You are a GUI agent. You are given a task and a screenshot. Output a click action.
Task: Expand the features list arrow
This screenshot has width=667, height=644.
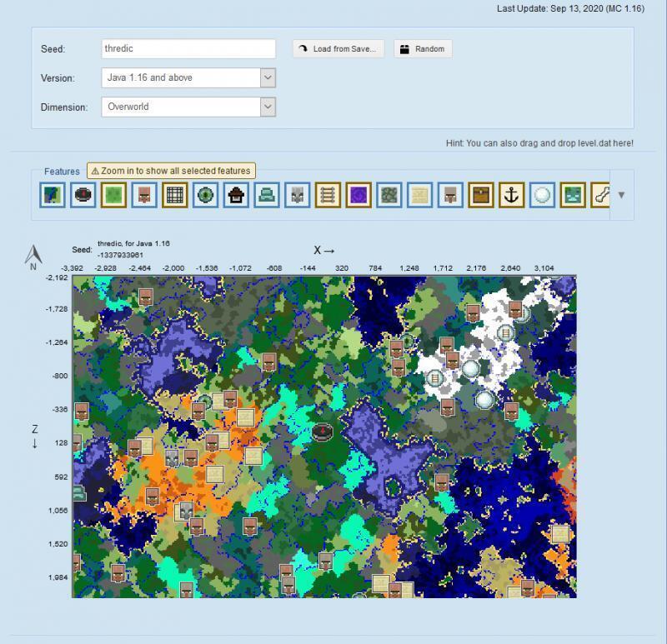click(621, 195)
